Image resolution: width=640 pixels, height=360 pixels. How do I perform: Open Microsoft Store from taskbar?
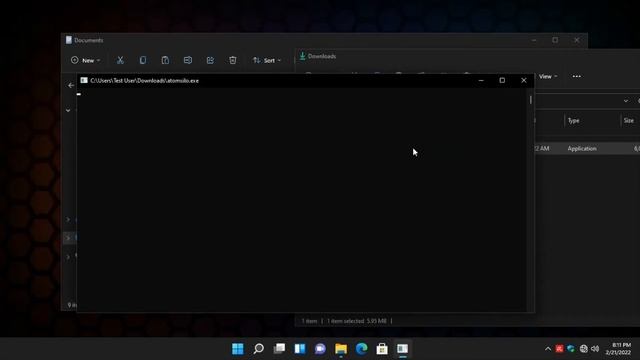(x=382, y=349)
